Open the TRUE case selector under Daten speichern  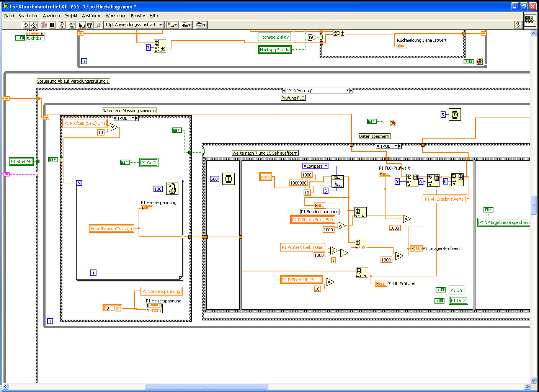pyautogui.click(x=396, y=146)
